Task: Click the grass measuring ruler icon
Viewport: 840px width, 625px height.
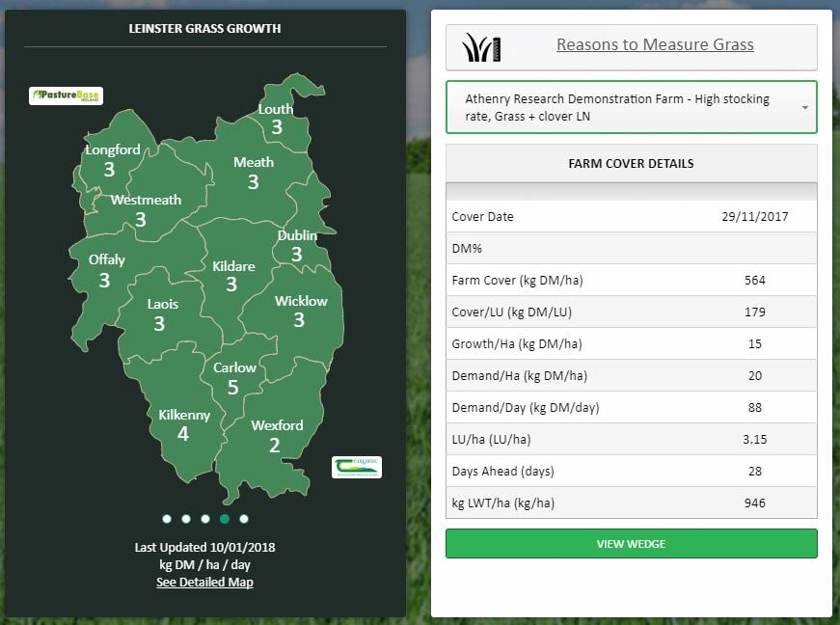Action: 481,46
